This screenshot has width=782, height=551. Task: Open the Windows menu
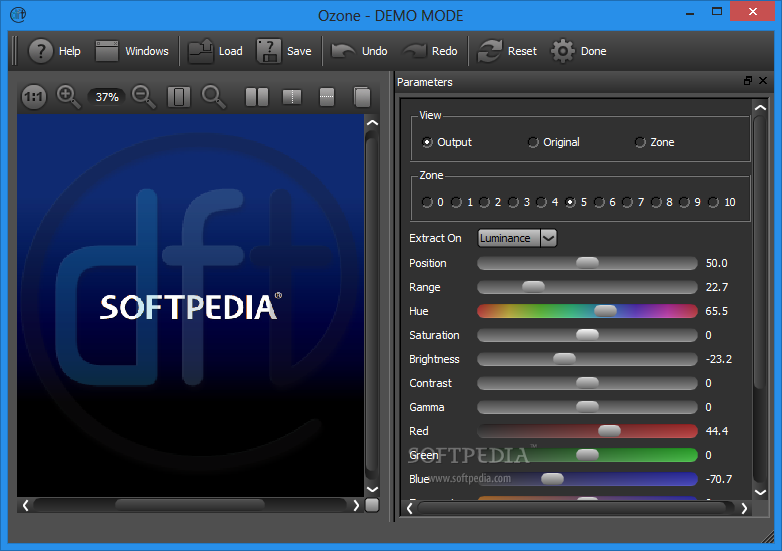pos(132,51)
